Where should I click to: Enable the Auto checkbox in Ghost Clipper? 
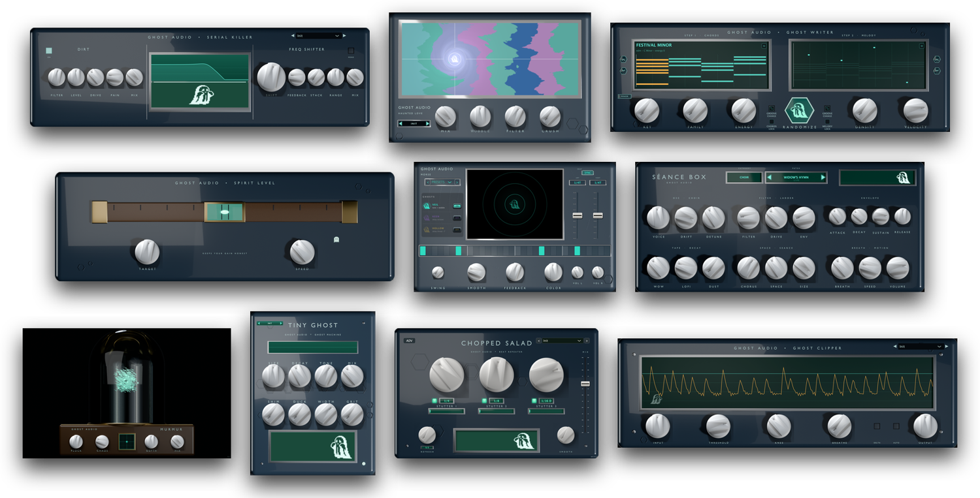pos(896,426)
